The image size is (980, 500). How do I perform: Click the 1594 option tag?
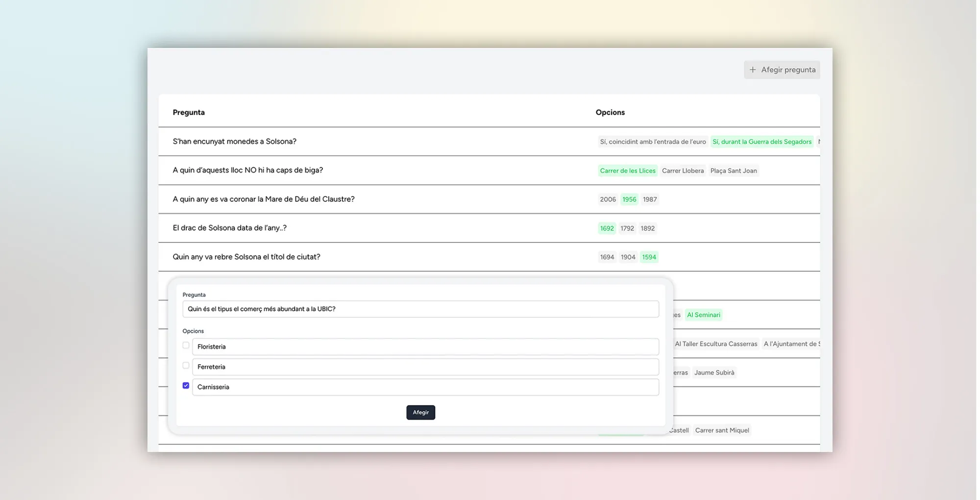(x=649, y=257)
